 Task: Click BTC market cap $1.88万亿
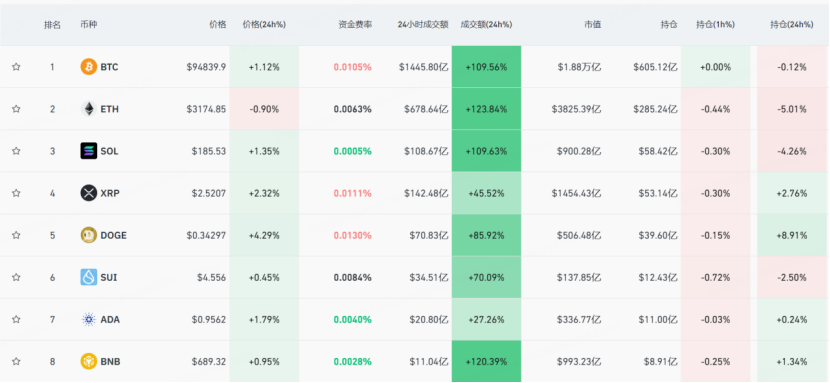pos(579,67)
